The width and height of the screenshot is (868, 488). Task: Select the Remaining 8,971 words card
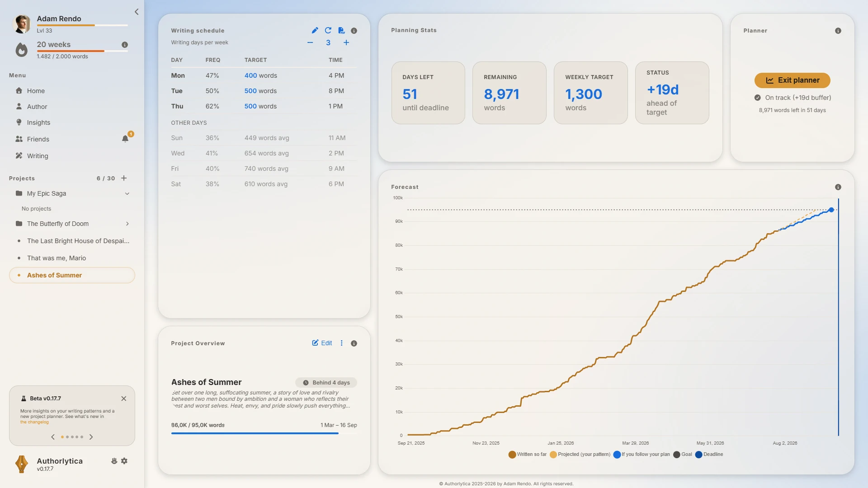pos(509,93)
